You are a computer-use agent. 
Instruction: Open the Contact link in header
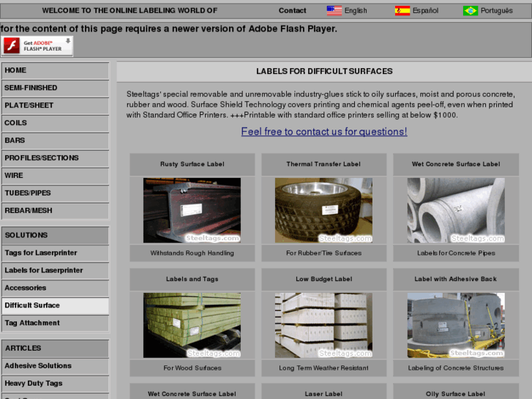click(293, 10)
